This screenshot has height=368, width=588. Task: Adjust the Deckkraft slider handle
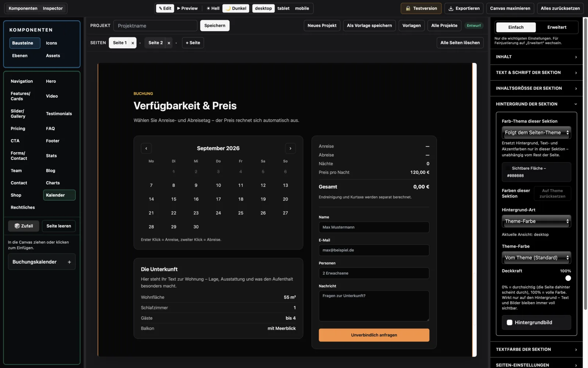click(x=568, y=278)
